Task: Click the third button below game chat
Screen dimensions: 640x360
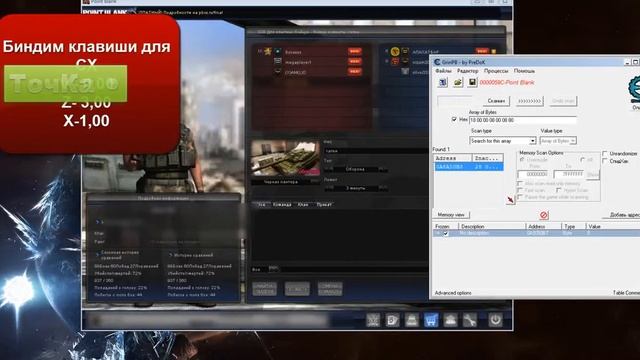Action: coord(330,289)
